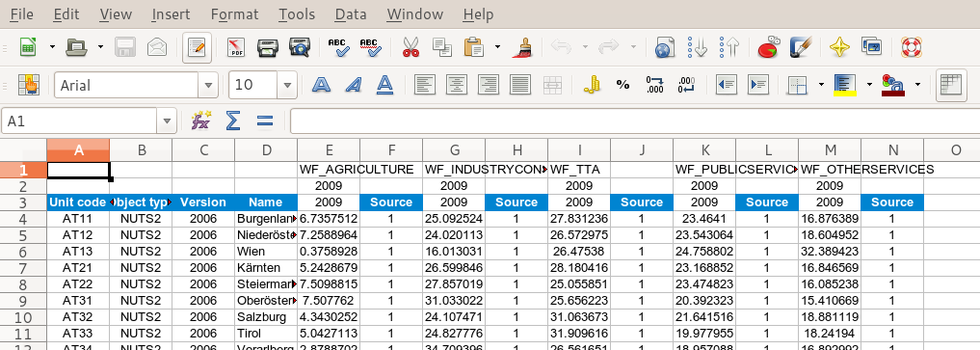The width and height of the screenshot is (980, 350).
Task: Click the Merge Cells icon
Action: [552, 85]
